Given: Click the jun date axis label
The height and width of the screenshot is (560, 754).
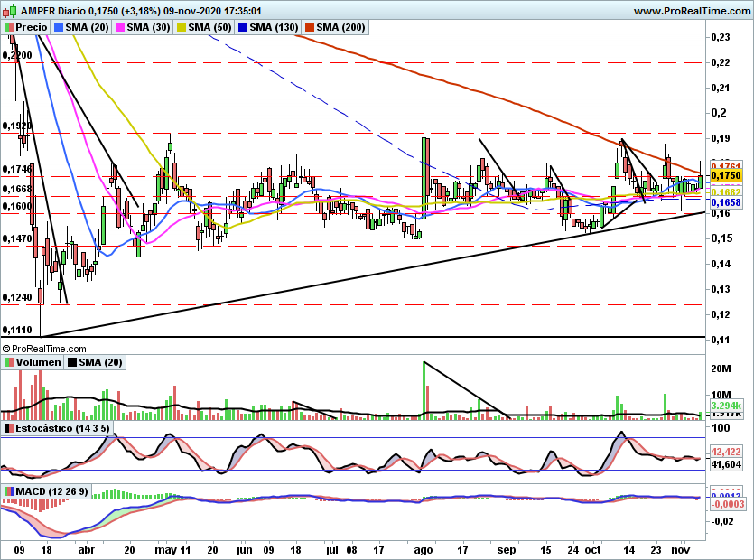Looking at the screenshot, I should click(245, 550).
